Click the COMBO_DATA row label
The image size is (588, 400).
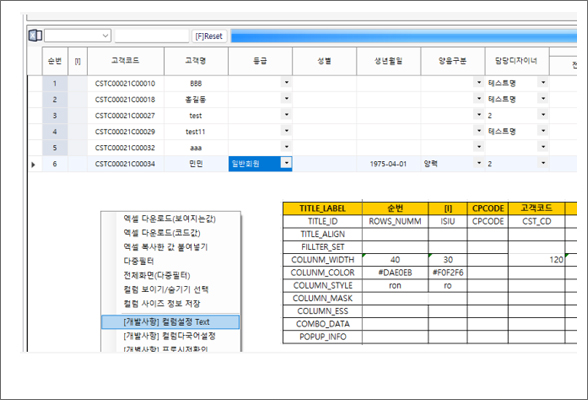coord(322,324)
